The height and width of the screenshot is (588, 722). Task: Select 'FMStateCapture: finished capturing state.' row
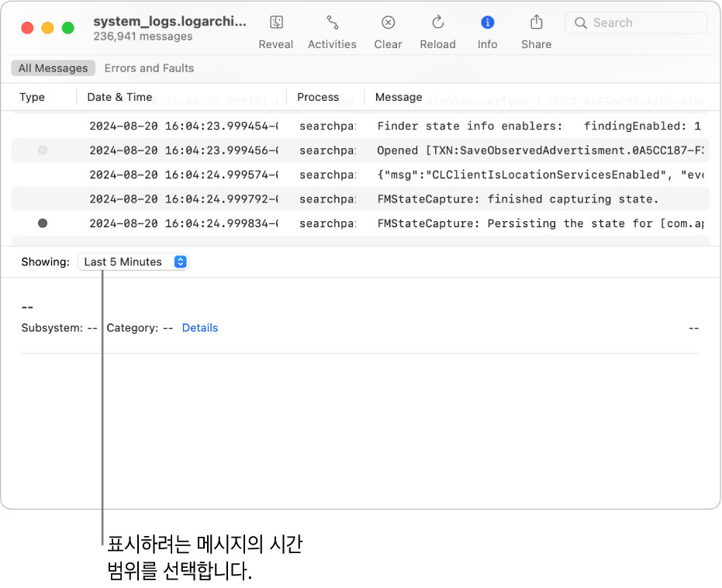[x=360, y=199]
